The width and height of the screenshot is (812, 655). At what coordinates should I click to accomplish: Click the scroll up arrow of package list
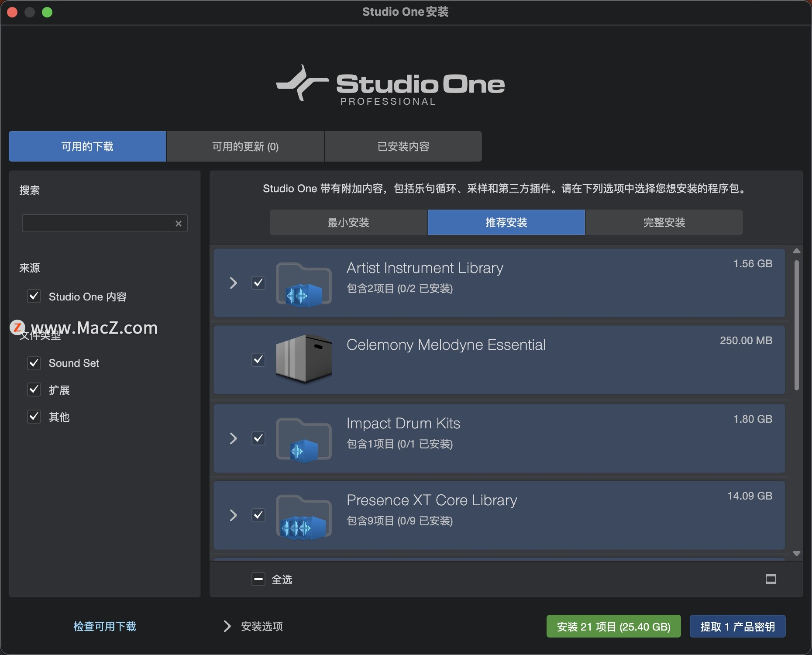point(797,251)
